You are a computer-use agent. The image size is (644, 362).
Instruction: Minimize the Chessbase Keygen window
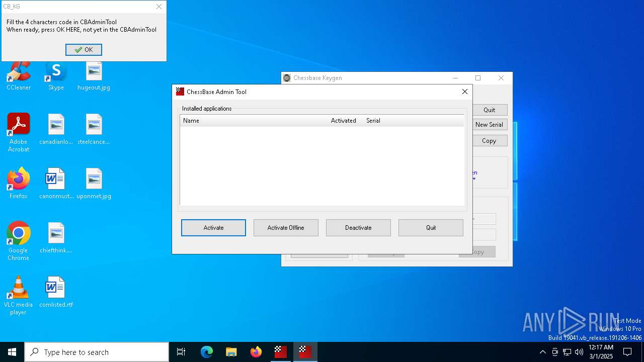[455, 78]
